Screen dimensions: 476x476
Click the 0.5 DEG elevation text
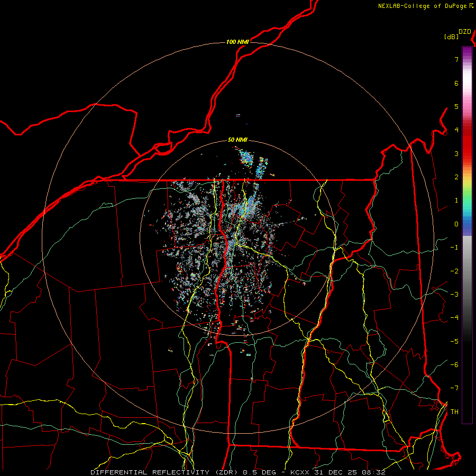click(260, 472)
